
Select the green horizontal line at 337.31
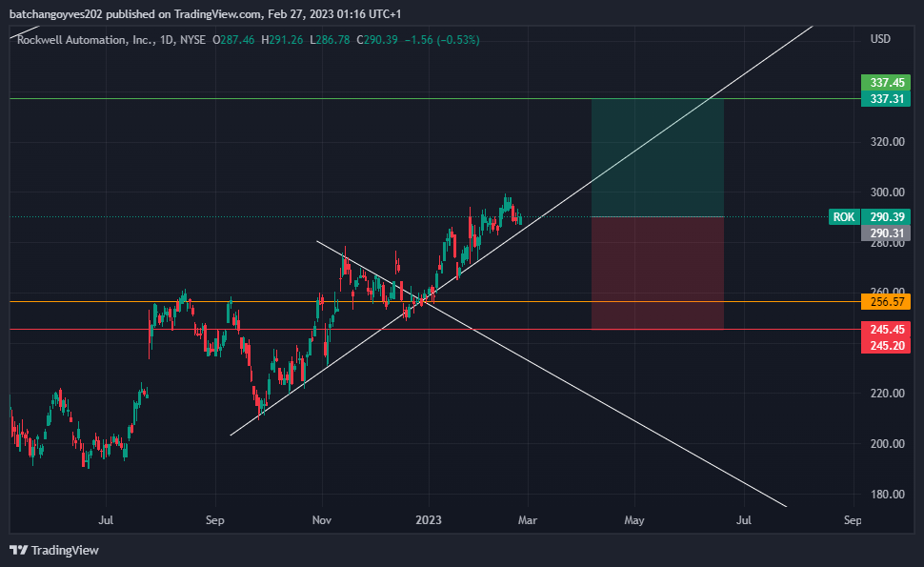(x=435, y=98)
